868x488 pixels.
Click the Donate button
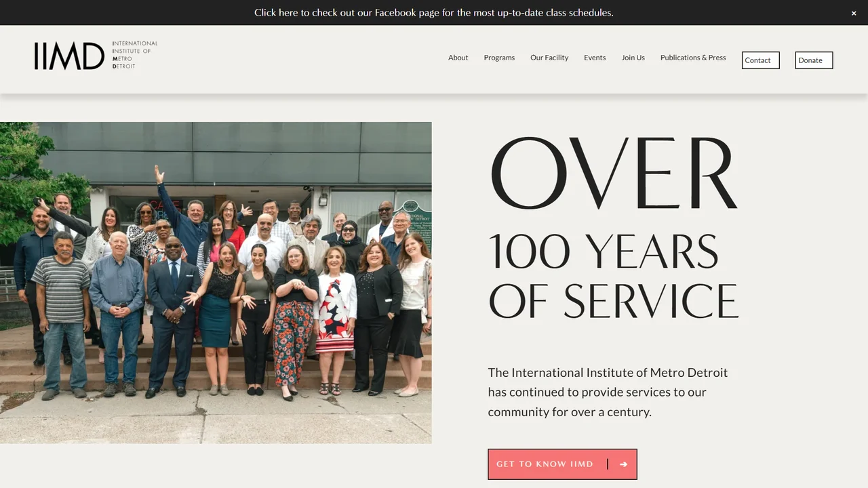pos(814,60)
